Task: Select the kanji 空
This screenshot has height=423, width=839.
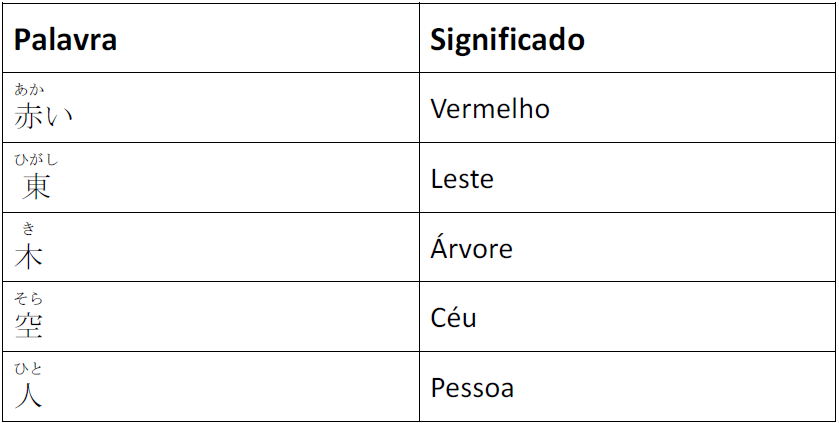Action: pos(29,325)
